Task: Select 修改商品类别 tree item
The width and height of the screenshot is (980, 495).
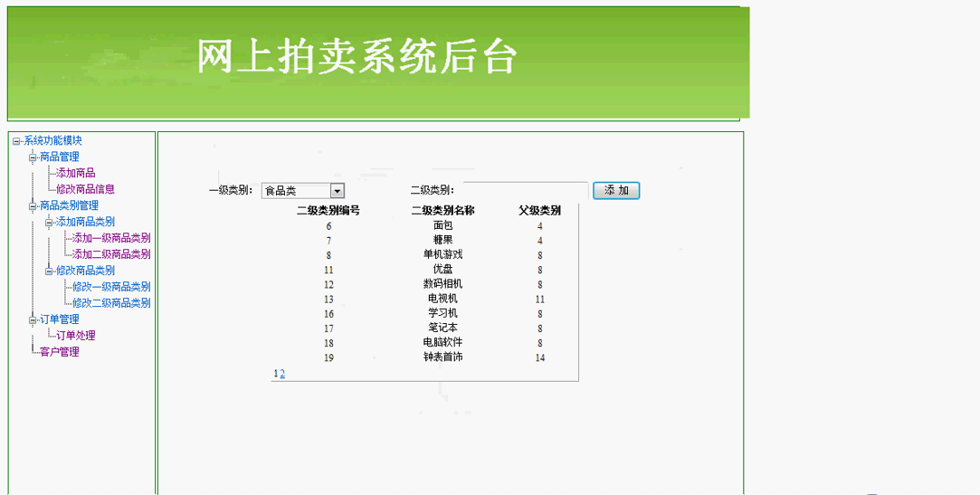Action: click(85, 271)
